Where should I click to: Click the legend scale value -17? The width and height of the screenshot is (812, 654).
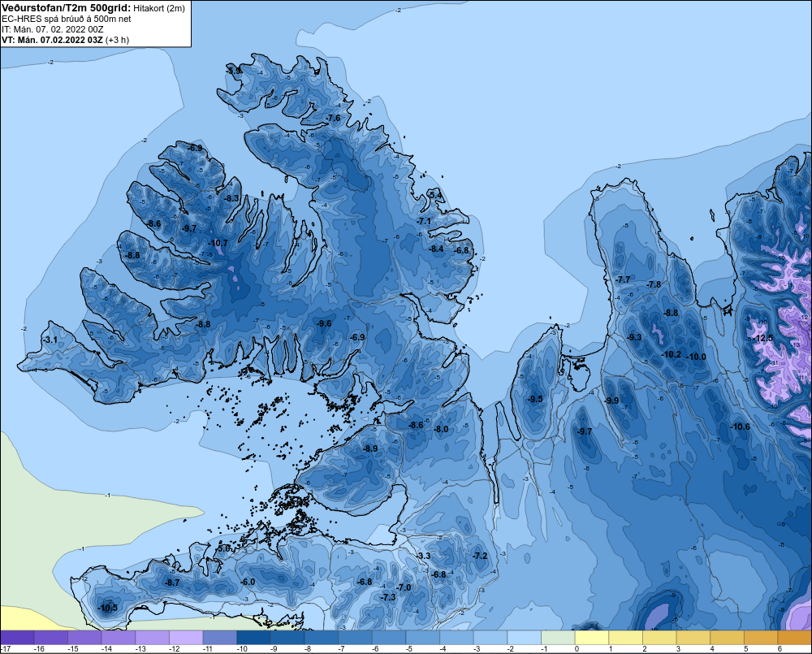pos(6,649)
